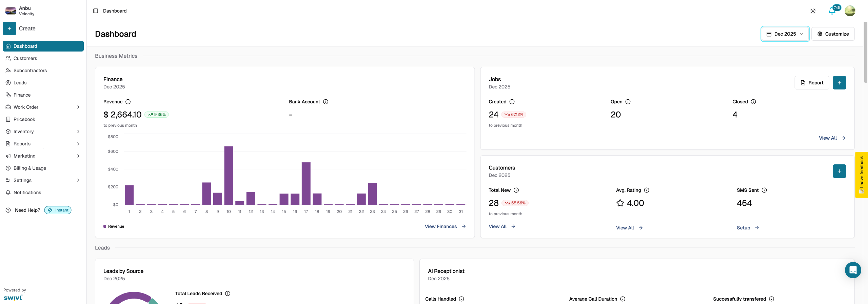Click the SMS Sent info icon
Screen dimensions: 868x304
764,190
